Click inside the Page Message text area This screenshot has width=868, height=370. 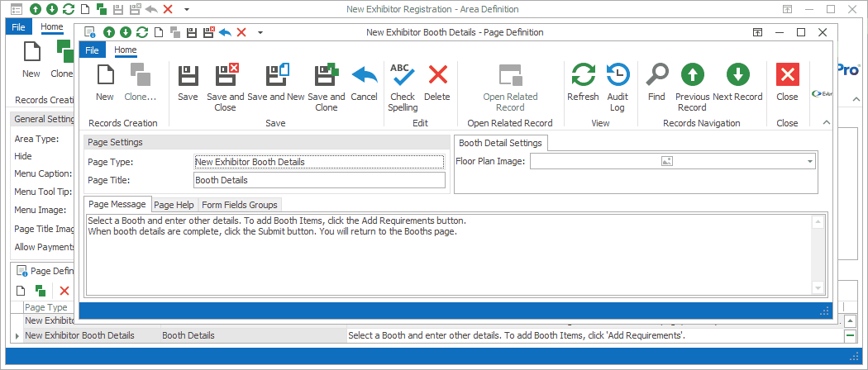point(450,255)
